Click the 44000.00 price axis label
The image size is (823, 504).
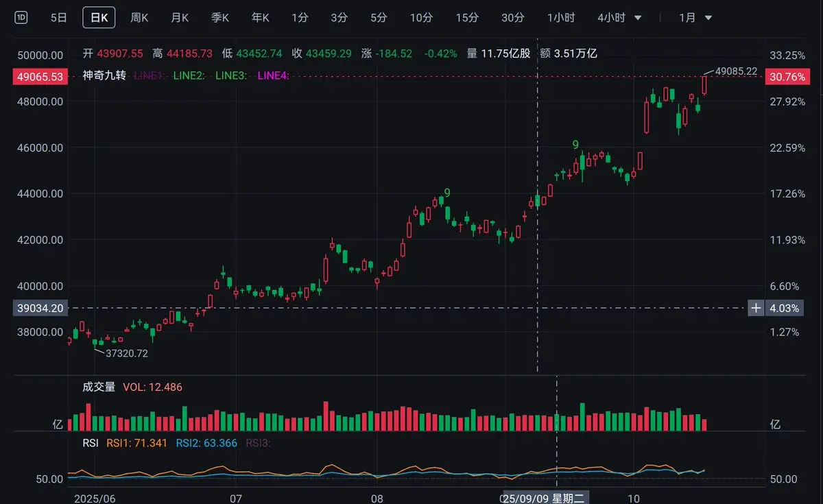(42, 194)
